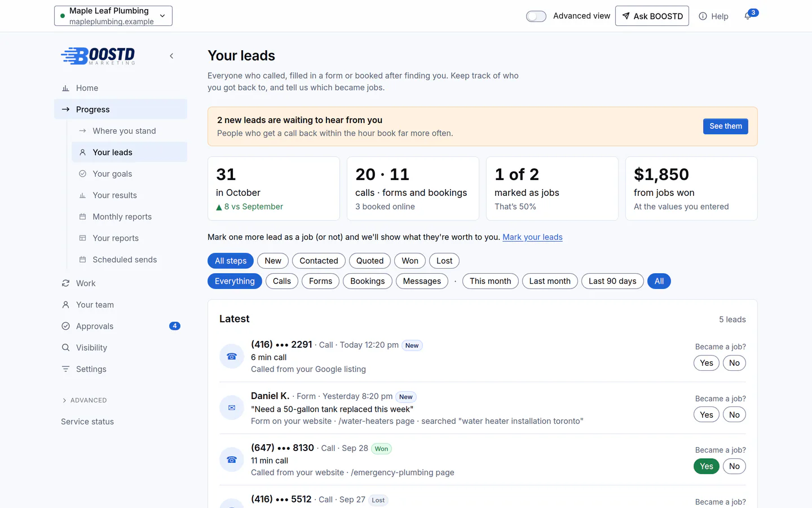Click the Help info icon
Image resolution: width=812 pixels, height=508 pixels.
point(703,16)
